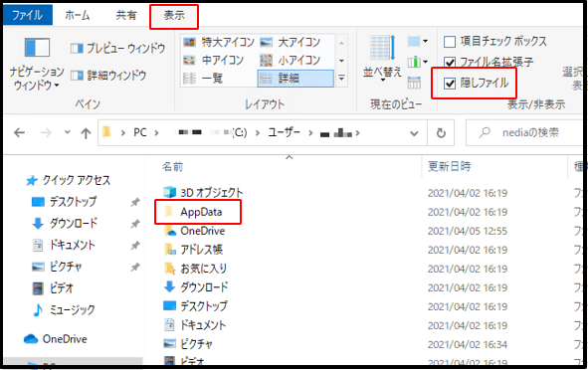Sort by 更新日時 column header
Screen dimensions: 588x370
450,166
